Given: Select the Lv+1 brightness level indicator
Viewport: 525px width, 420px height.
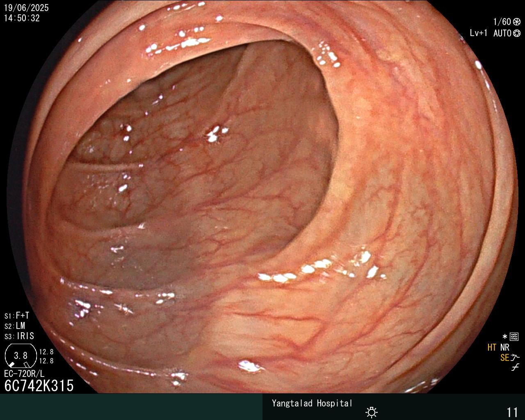Looking at the screenshot, I should point(478,33).
